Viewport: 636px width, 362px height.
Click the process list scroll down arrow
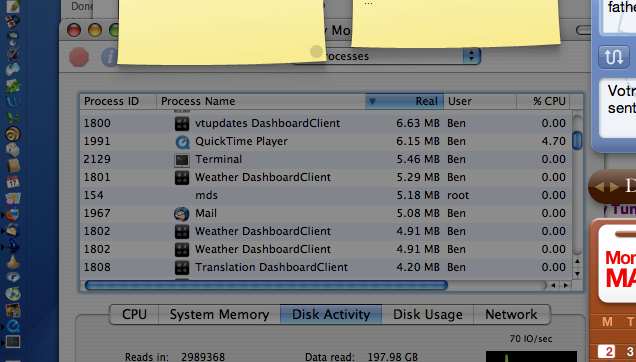[577, 274]
